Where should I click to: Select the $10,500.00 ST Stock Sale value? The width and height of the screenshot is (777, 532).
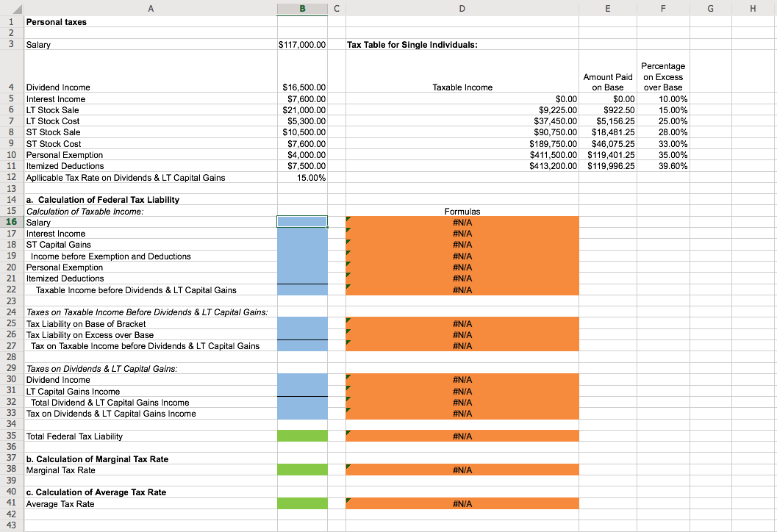pos(302,132)
